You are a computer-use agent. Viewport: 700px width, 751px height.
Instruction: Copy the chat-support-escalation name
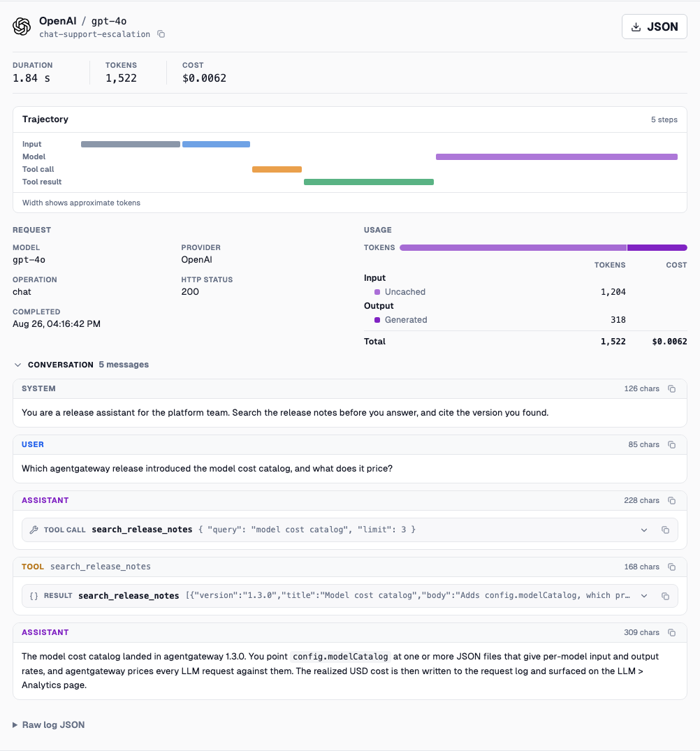coord(161,34)
